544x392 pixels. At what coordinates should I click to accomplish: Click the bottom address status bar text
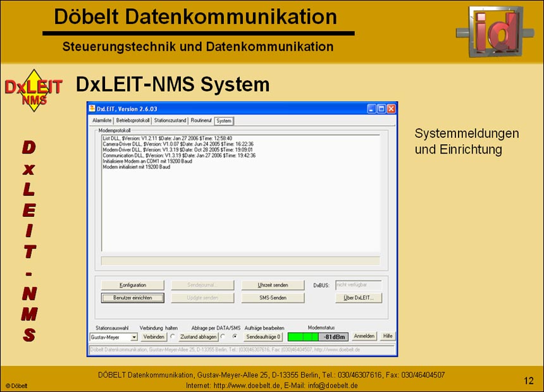pos(225,350)
